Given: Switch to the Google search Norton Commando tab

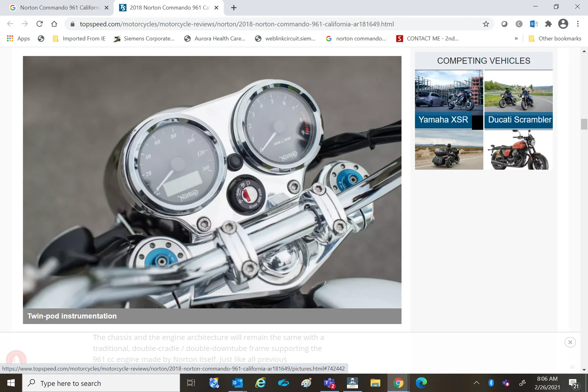Looking at the screenshot, I should click(x=59, y=7).
